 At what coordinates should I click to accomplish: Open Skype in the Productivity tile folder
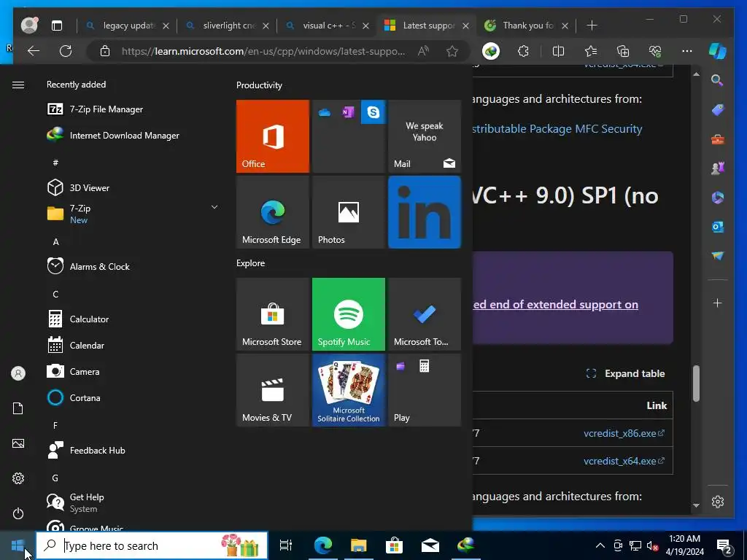click(x=373, y=112)
